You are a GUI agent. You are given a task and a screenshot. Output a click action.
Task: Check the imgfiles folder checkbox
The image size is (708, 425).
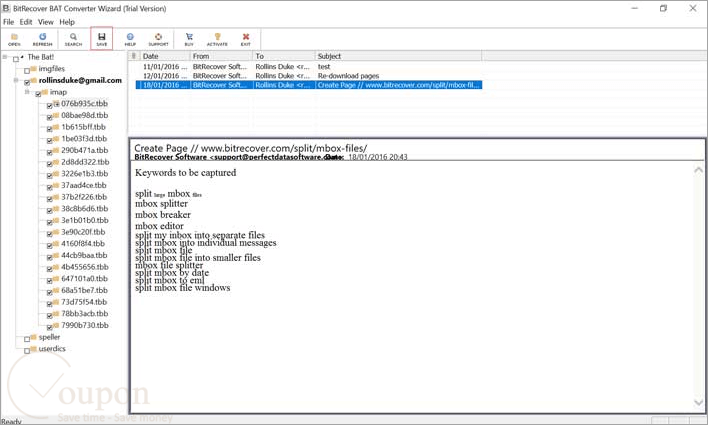(x=27, y=70)
